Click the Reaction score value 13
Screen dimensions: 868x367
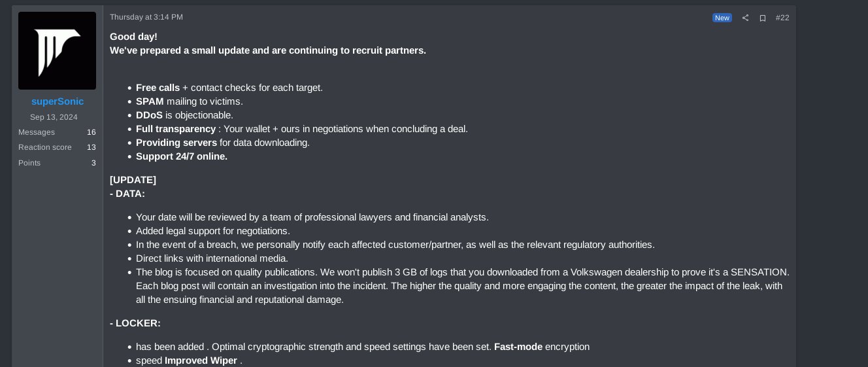(92, 147)
